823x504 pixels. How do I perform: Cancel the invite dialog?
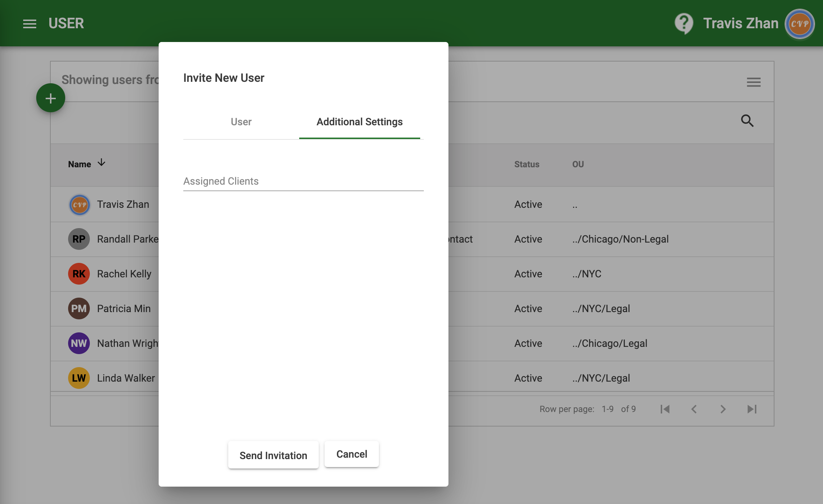point(351,454)
